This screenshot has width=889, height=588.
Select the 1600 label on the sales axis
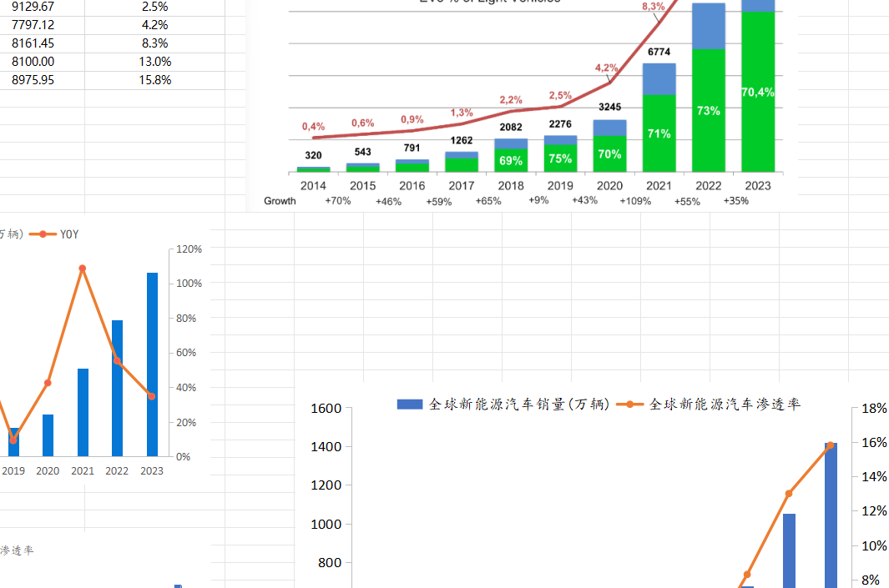pyautogui.click(x=326, y=408)
